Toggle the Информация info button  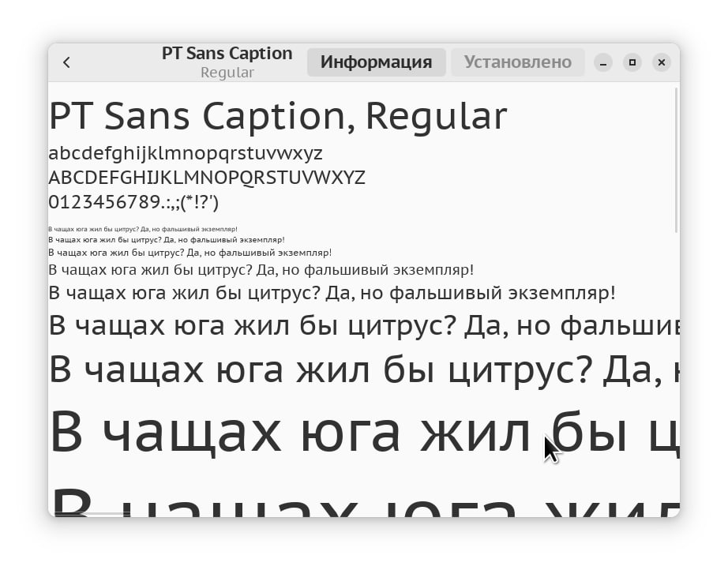(x=376, y=62)
